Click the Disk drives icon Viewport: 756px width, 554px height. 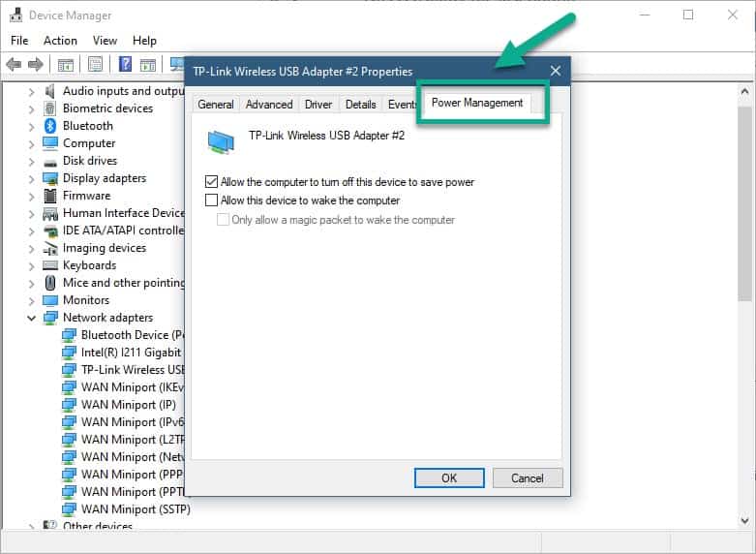pos(50,162)
